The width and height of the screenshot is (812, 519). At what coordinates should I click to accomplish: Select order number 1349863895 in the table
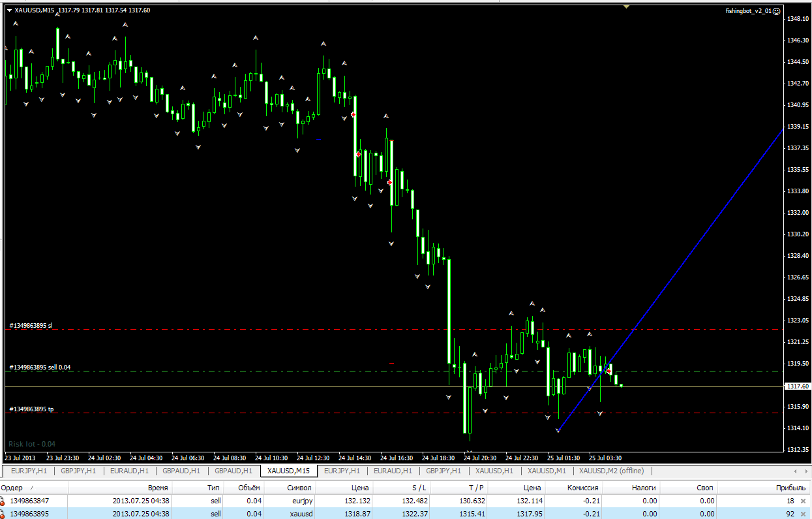coord(29,514)
